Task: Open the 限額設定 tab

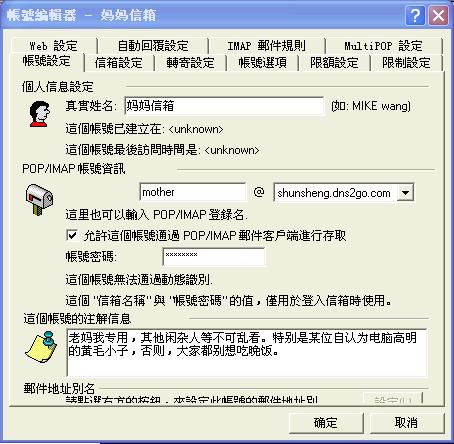Action: 334,63
